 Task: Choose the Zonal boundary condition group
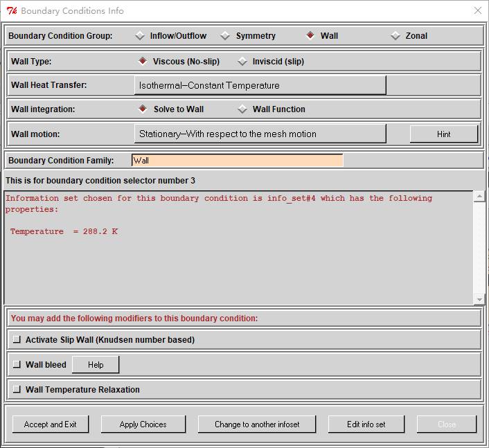[x=395, y=36]
